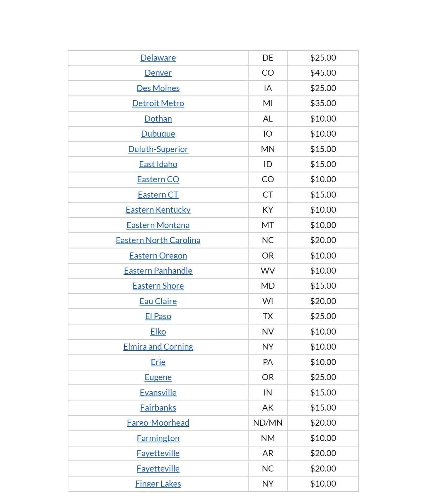This screenshot has width=427, height=504.
Task: Click the East Idaho link
Action: [158, 164]
